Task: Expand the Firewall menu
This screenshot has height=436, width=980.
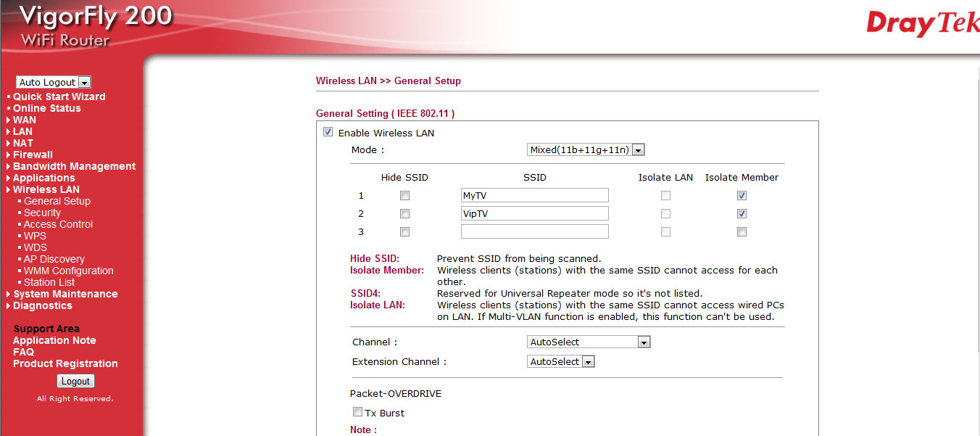Action: [33, 155]
